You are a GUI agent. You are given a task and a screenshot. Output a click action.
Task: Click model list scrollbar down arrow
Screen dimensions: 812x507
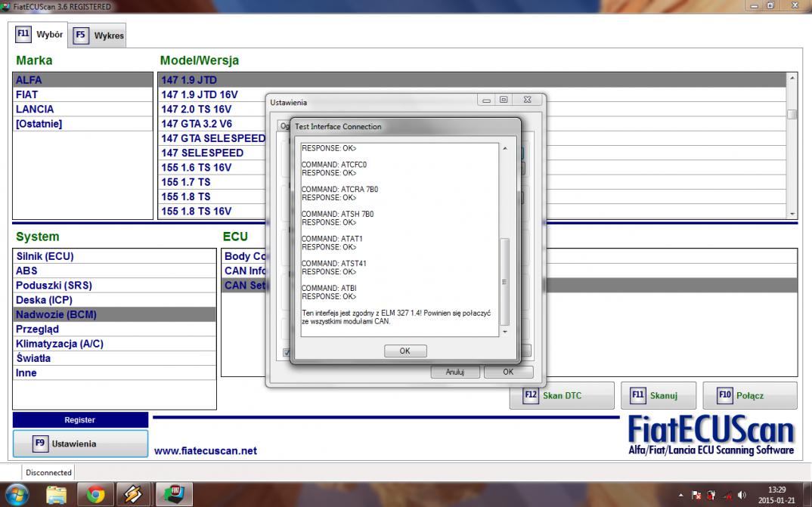click(x=792, y=214)
